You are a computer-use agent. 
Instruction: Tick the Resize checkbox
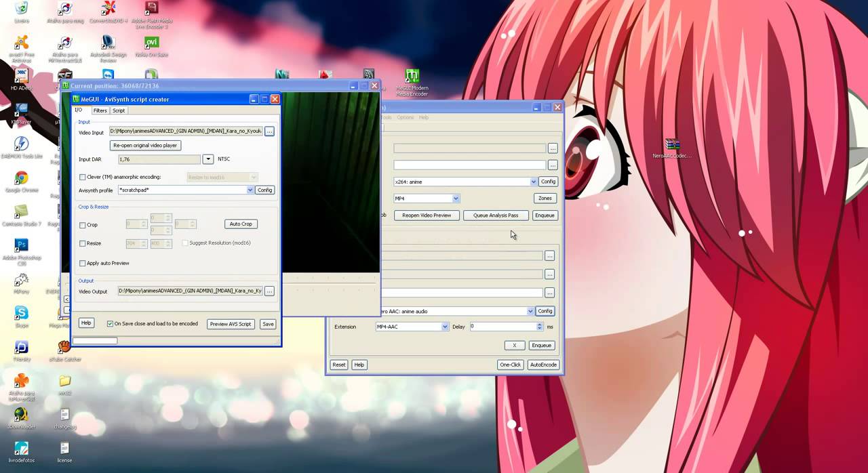tap(83, 243)
